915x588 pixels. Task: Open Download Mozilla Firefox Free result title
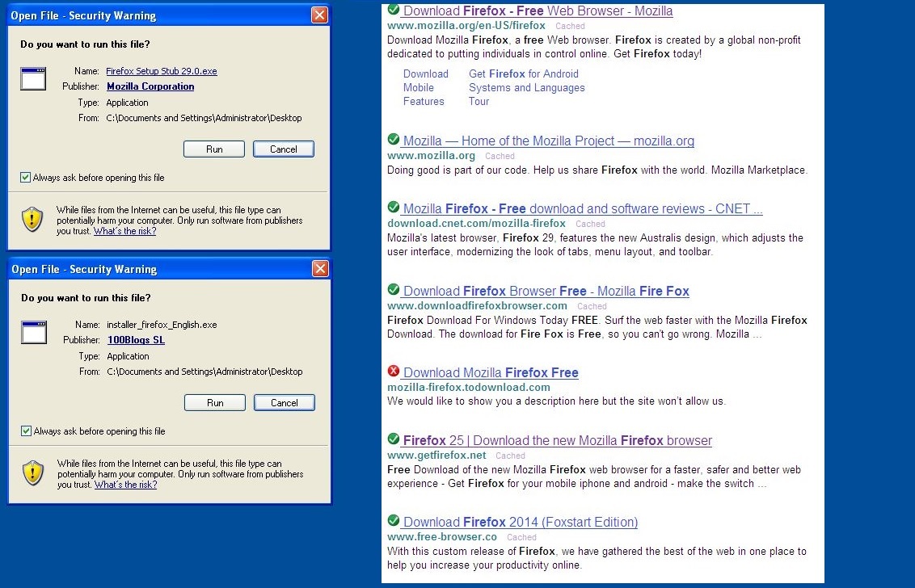pyautogui.click(x=491, y=372)
